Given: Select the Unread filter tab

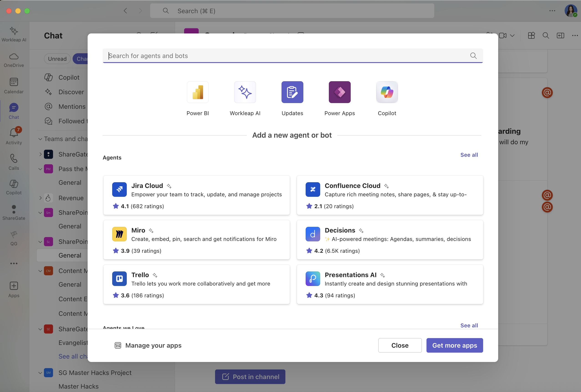Looking at the screenshot, I should point(57,59).
